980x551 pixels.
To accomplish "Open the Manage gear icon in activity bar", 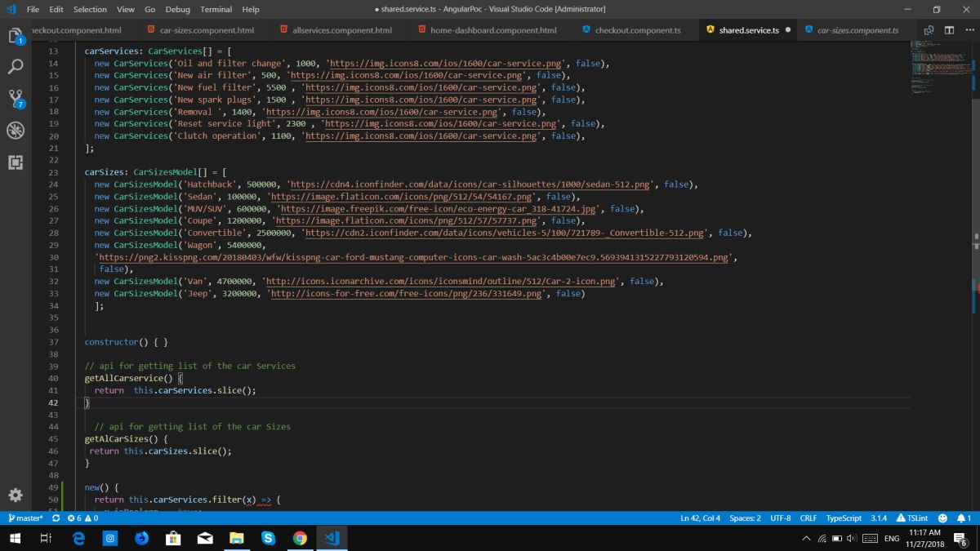I will 16,495.
